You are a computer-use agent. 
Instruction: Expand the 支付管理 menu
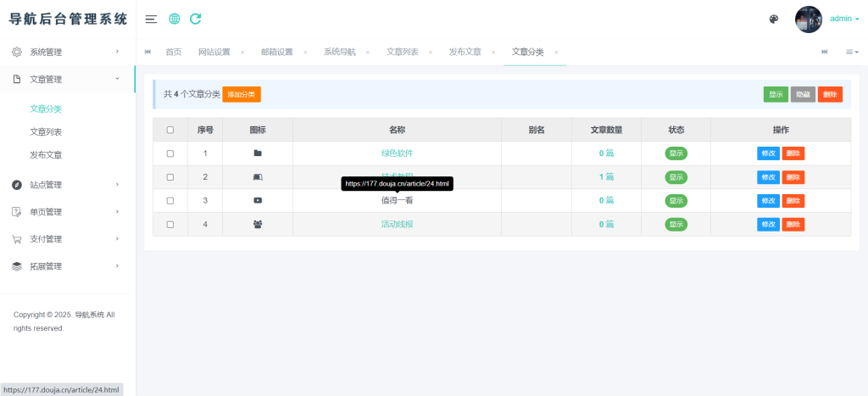coord(68,239)
